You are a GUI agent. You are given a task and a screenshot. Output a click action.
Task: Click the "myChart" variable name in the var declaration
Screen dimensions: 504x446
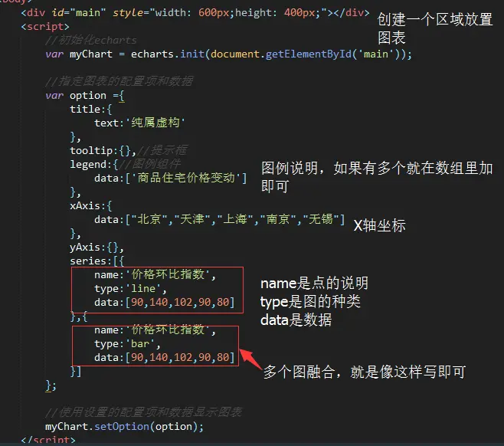[x=91, y=54]
